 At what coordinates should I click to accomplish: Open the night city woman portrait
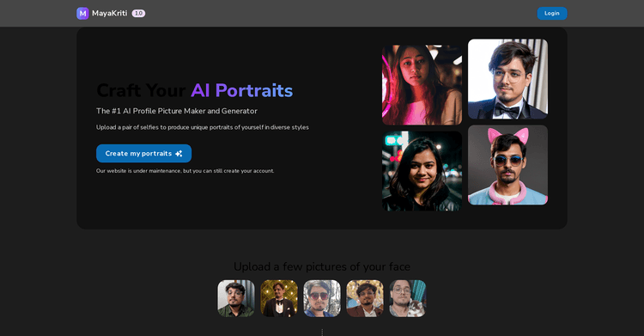[422, 171]
